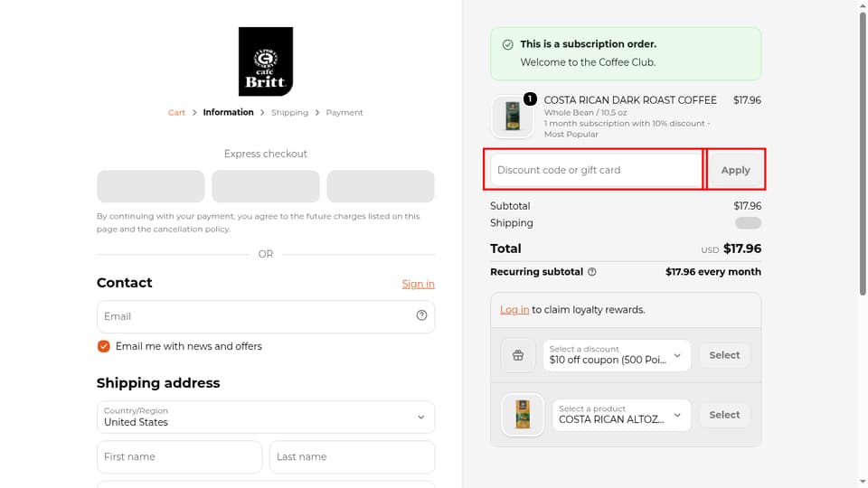Screen dimensions: 868x488
Task: Focus the Email input field
Action: (266, 316)
